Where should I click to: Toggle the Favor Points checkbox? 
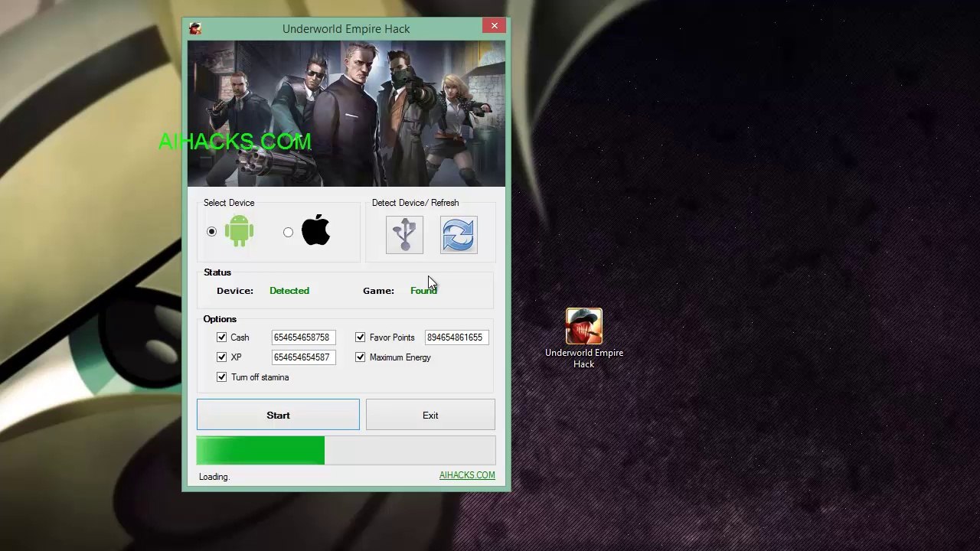click(361, 337)
